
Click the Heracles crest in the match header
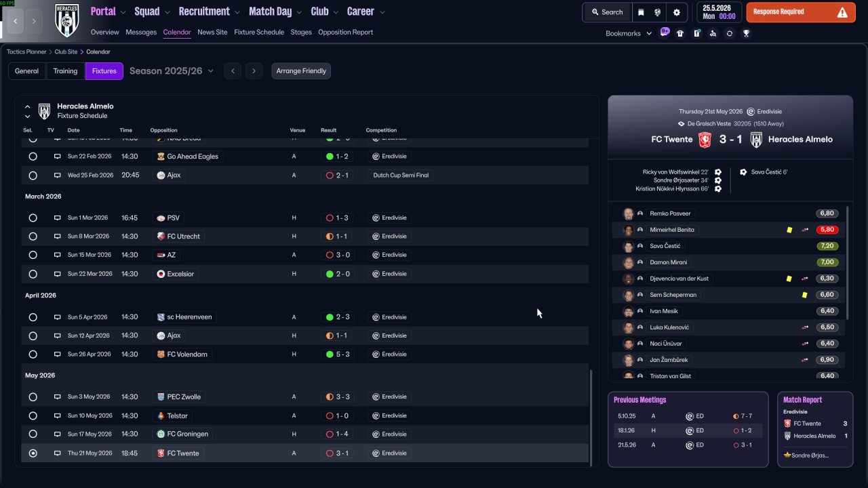coord(756,140)
